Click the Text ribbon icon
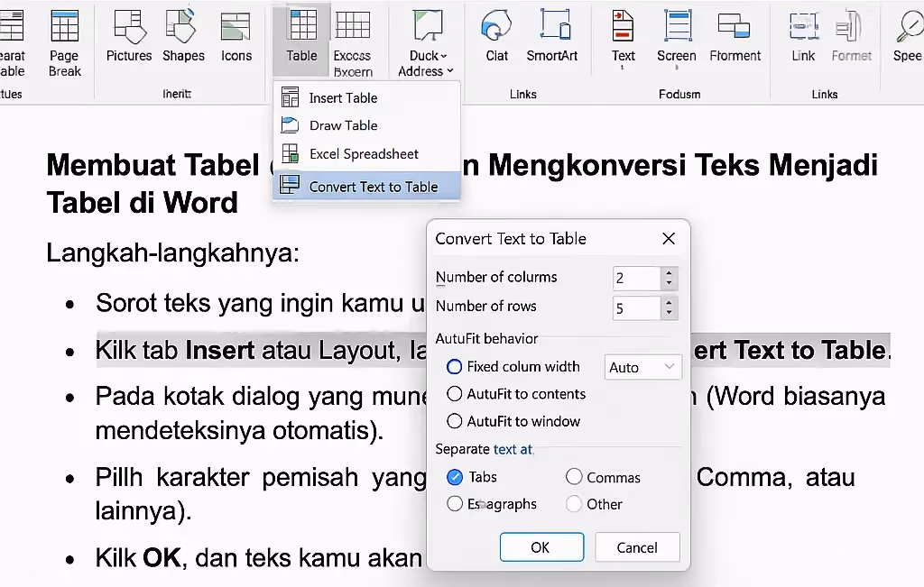Screen dimensions: 924x587 click(x=623, y=26)
